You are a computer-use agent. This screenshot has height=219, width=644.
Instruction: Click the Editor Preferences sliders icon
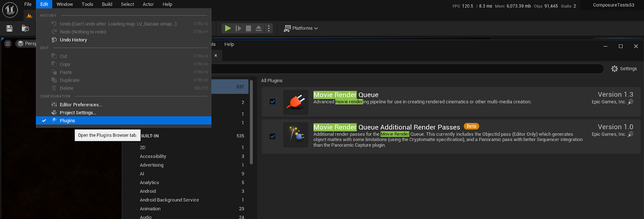[54, 104]
